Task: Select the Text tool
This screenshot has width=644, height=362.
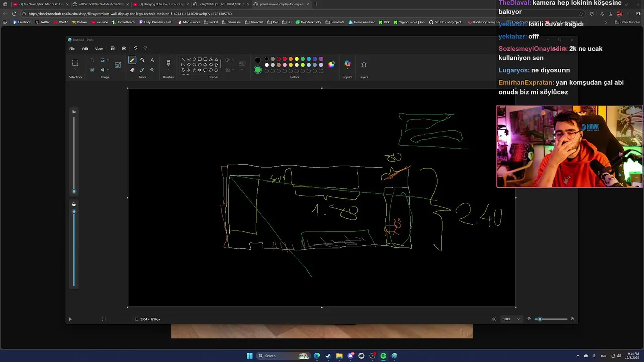Action: (x=152, y=60)
